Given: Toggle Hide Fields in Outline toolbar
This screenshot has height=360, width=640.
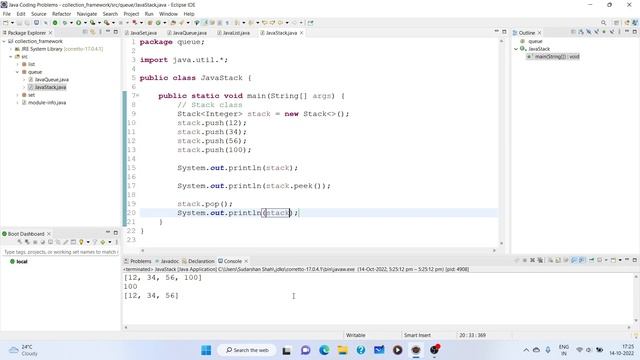Looking at the screenshot, I should point(589,32).
